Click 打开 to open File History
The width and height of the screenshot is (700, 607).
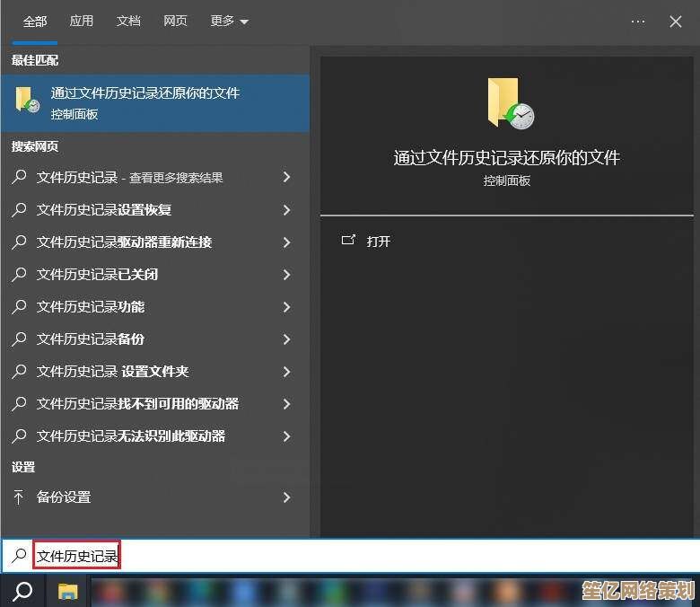coord(379,242)
